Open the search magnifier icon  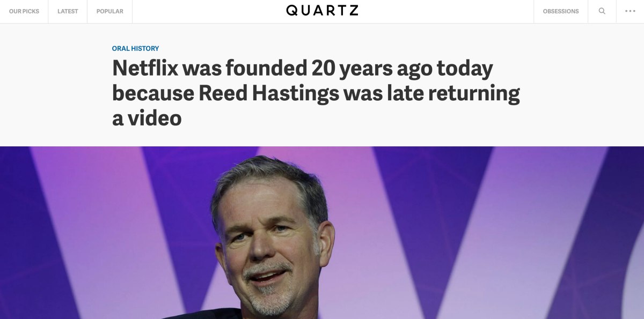(x=602, y=11)
